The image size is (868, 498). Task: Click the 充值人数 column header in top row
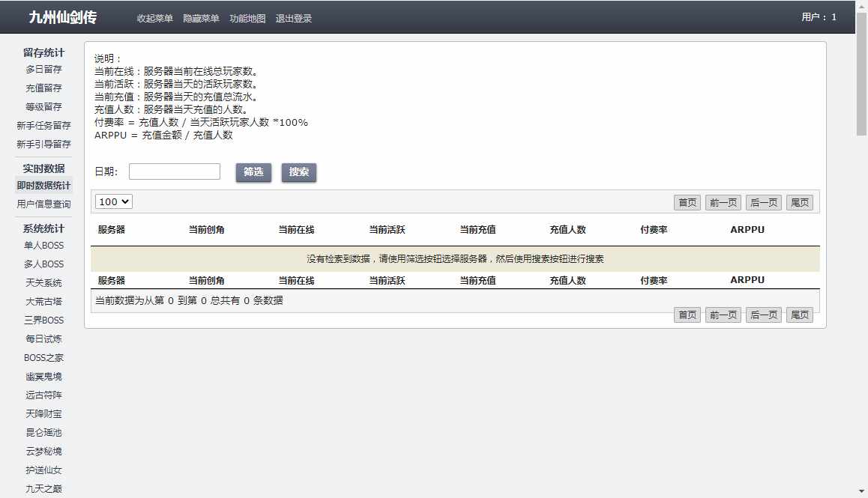567,230
